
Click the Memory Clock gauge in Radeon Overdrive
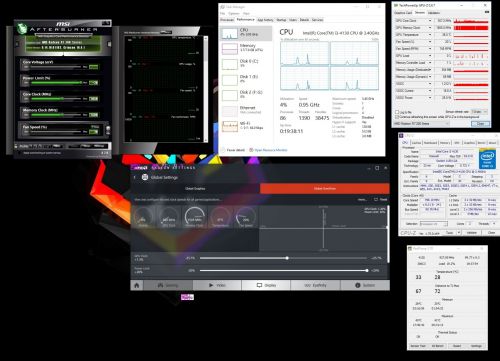[194, 217]
